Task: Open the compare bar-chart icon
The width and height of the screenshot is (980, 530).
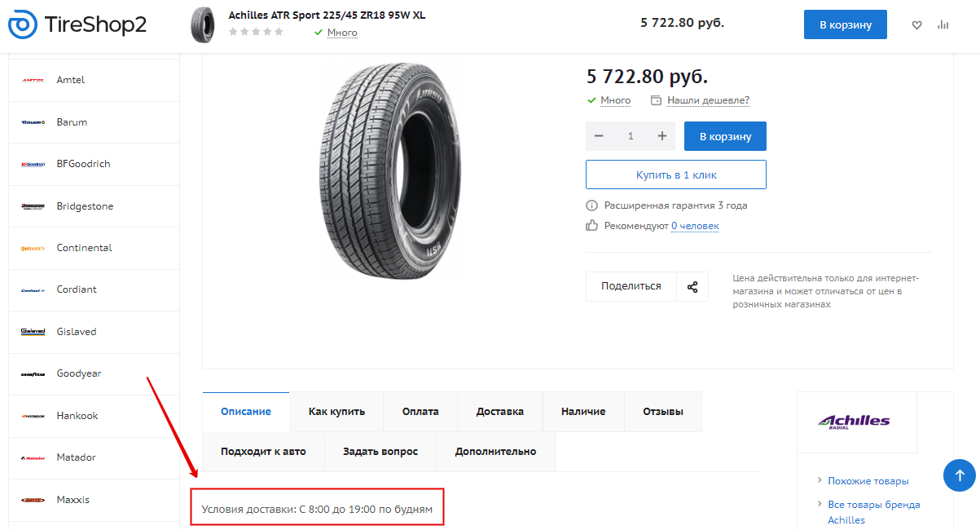Action: pos(943,25)
